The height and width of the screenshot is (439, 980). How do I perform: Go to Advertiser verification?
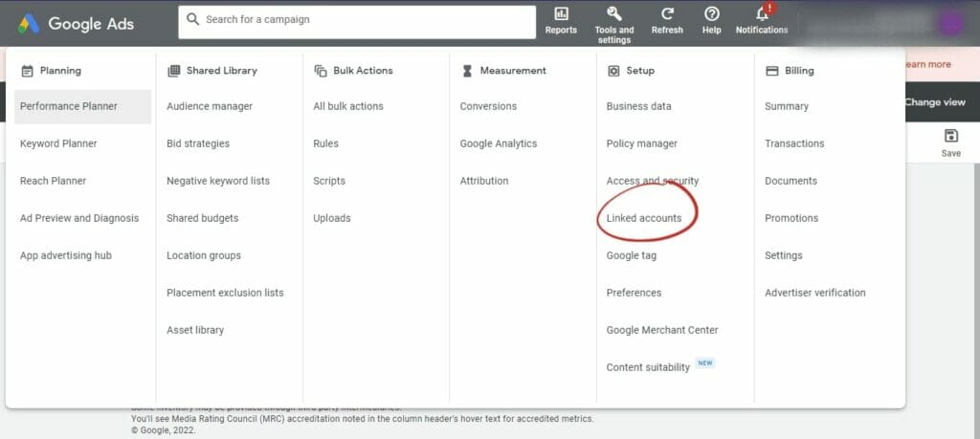815,293
